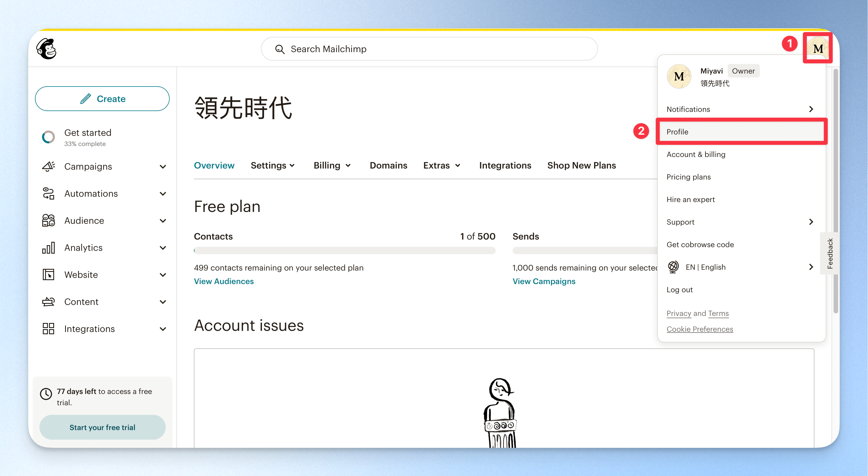Click the Miyavi profile avatar in the menu
The width and height of the screenshot is (868, 476).
pyautogui.click(x=679, y=76)
